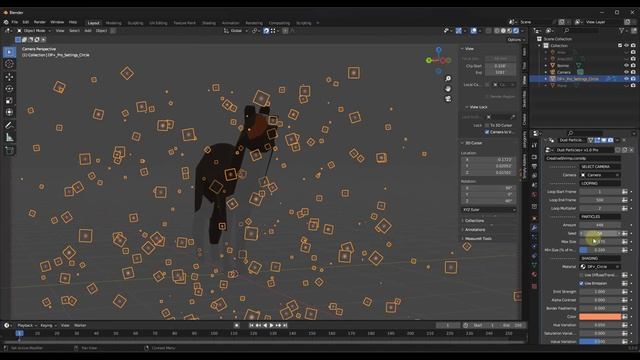Click the viewport pan hand icon
640x360 pixels.
pyautogui.click(x=448, y=89)
